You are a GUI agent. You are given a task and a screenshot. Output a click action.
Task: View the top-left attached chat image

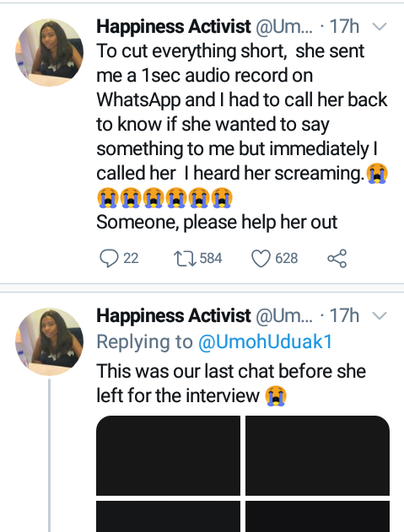pos(168,455)
